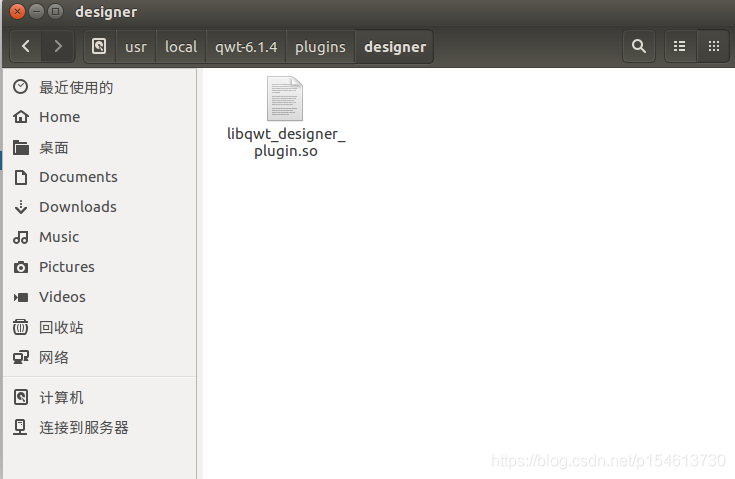This screenshot has height=479, width=735.
Task: Click the Videos camera icon
Action: coord(21,297)
